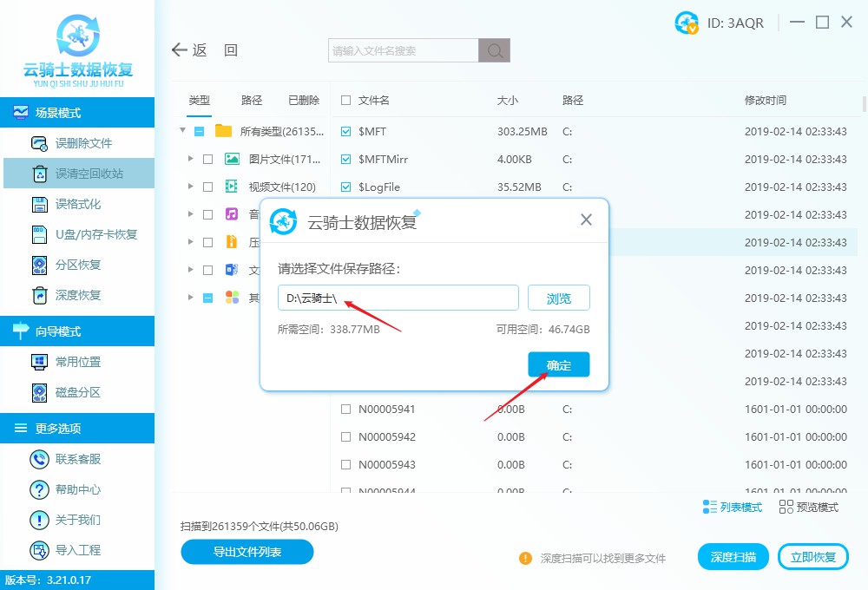Click 浏览 to browse for a folder
868x590 pixels.
pyautogui.click(x=558, y=298)
